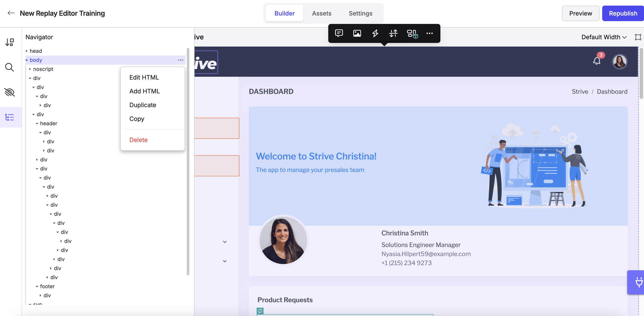
Task: Select the Navigator tree icon in sidebar
Action: click(9, 117)
